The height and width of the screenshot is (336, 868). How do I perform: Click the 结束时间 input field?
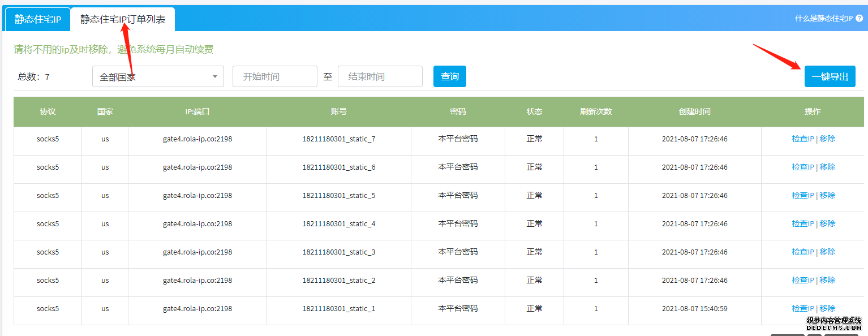(380, 76)
